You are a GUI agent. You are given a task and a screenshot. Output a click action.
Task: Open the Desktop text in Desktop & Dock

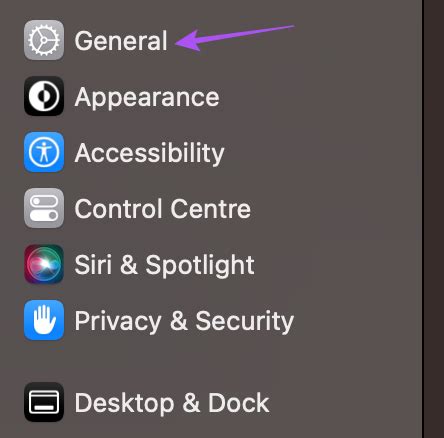124,404
